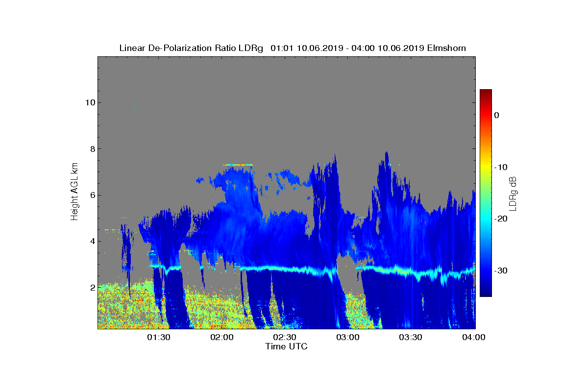Click the 01:30 time tick label

point(159,337)
